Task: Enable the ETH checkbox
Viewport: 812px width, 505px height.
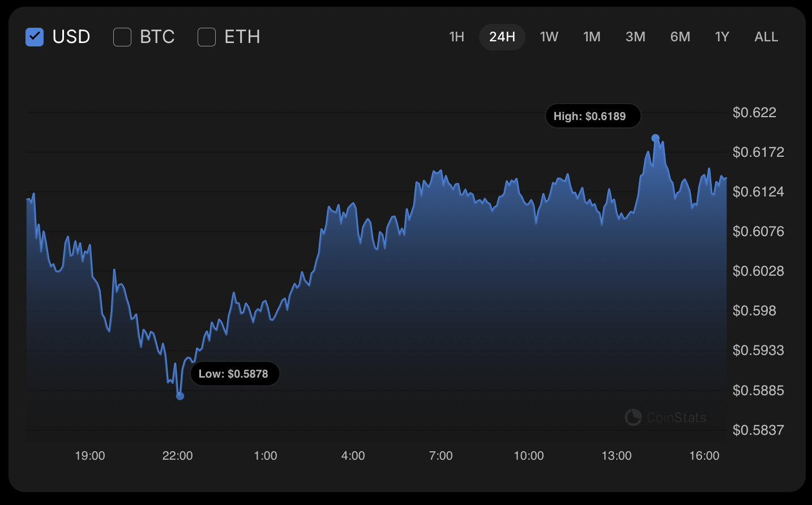Action: pyautogui.click(x=207, y=37)
